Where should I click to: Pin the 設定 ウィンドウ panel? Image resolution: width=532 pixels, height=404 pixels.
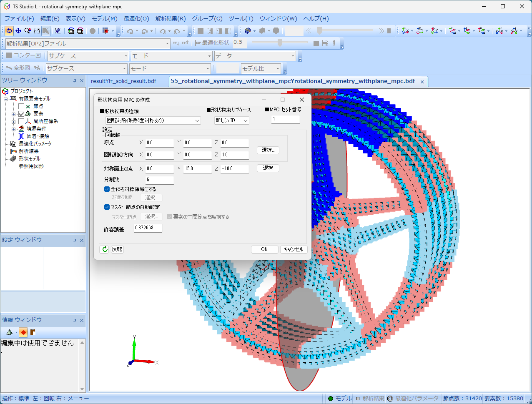[75, 241]
